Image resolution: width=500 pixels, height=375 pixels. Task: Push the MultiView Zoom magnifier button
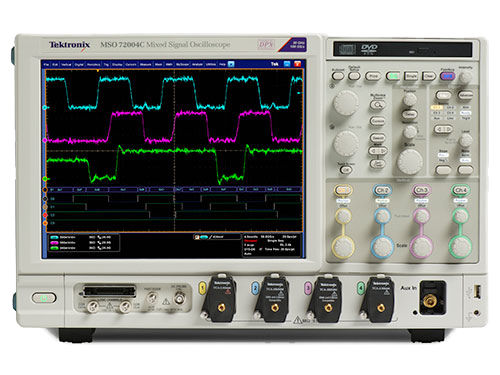click(378, 105)
